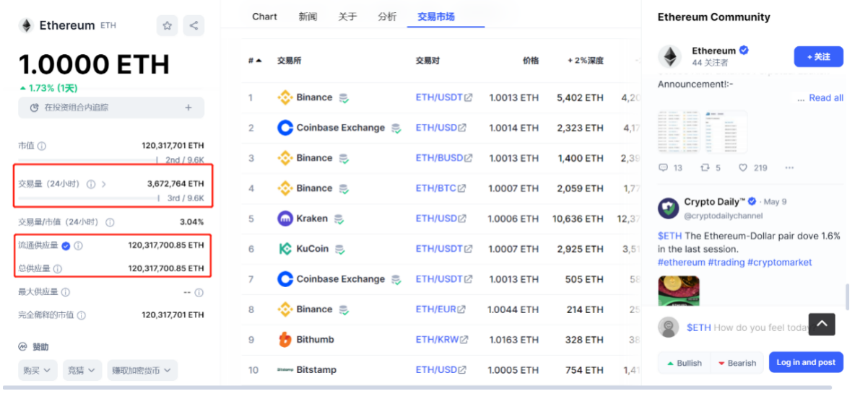Click the 1.0163 ETH price for Bithumb
868x404 pixels.
pos(513,340)
